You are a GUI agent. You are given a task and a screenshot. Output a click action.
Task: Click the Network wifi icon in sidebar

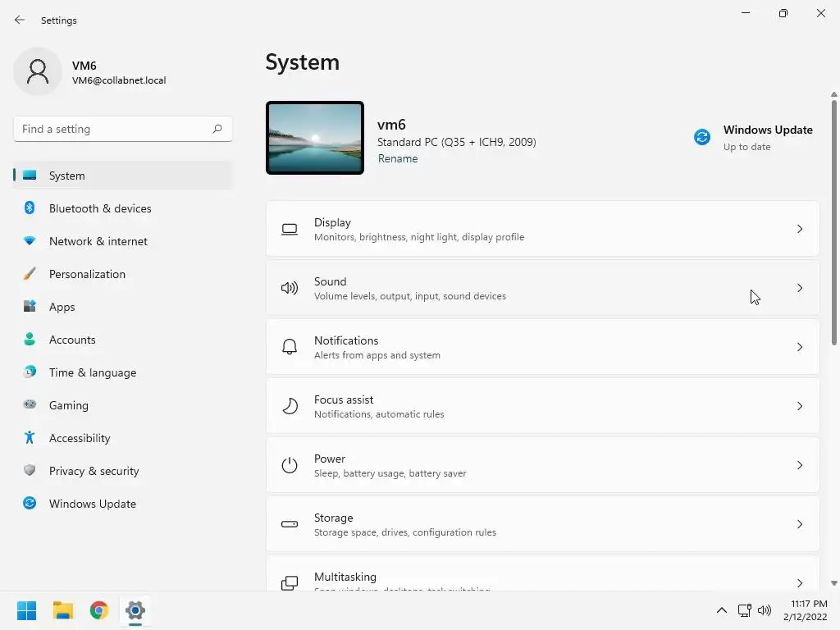click(30, 241)
